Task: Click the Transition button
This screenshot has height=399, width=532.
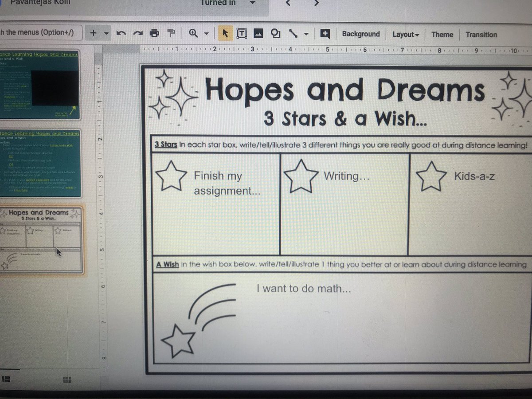Action: (481, 35)
